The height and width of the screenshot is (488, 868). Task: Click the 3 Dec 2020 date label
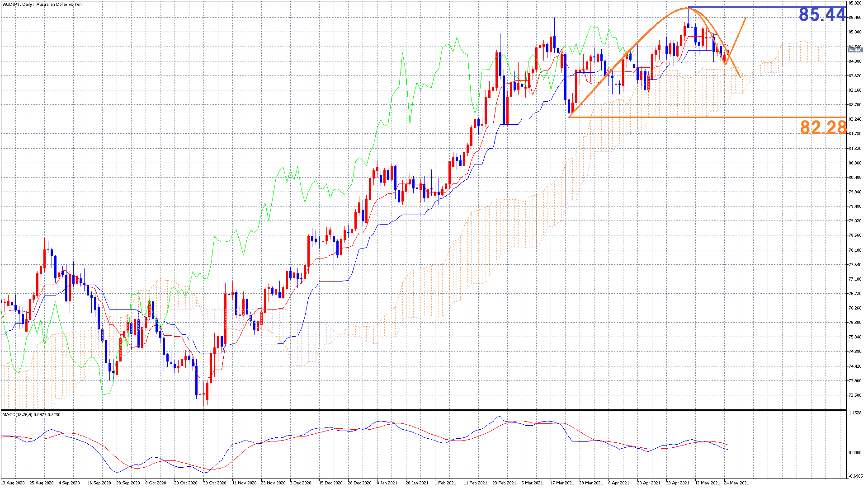[x=300, y=483]
